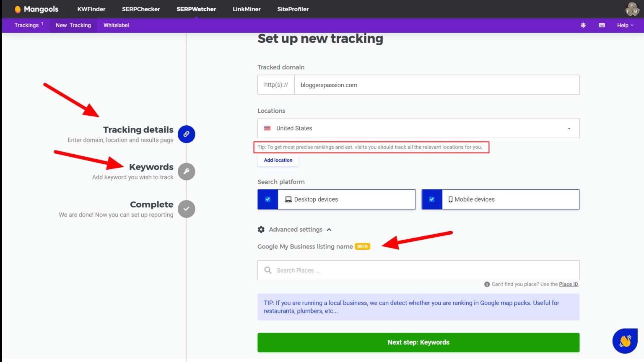This screenshot has height=362, width=644.
Task: Click the info icon near Place ID hint
Action: [487, 284]
